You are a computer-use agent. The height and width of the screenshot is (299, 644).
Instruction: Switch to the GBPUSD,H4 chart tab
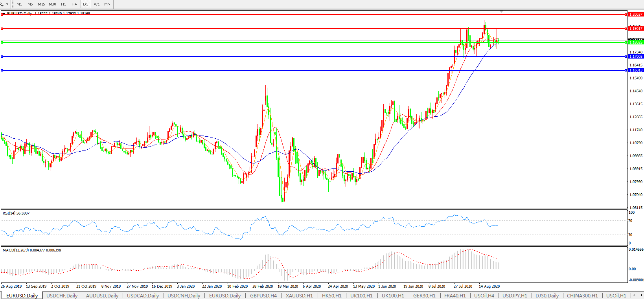(263, 295)
